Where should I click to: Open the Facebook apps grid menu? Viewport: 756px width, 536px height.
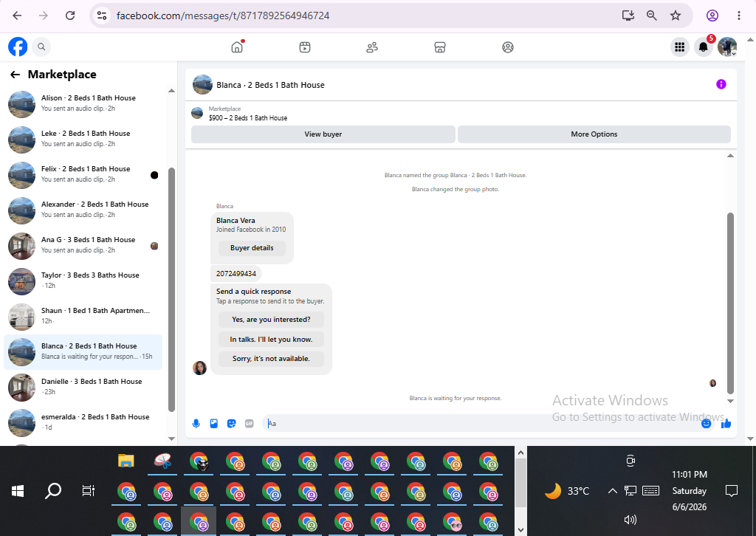680,47
